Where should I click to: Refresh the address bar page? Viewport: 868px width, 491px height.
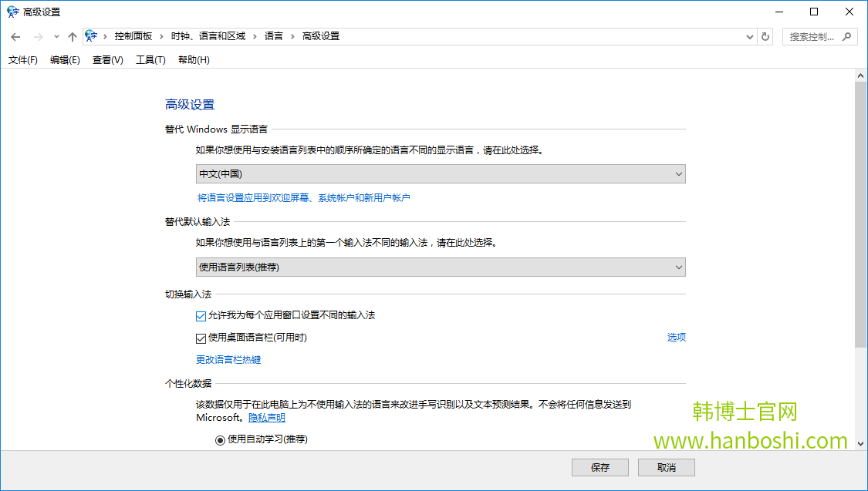[765, 36]
